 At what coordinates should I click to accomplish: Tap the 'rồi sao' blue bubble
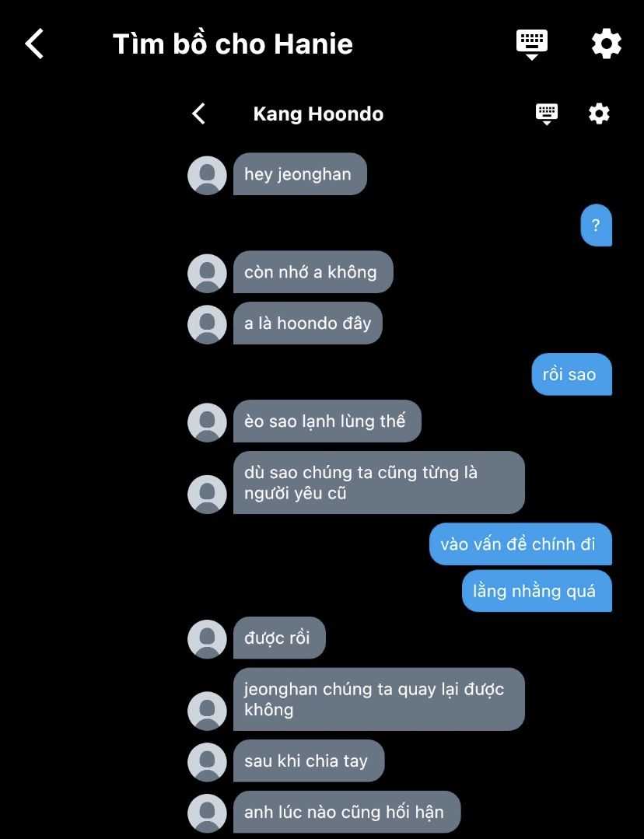[x=571, y=374]
